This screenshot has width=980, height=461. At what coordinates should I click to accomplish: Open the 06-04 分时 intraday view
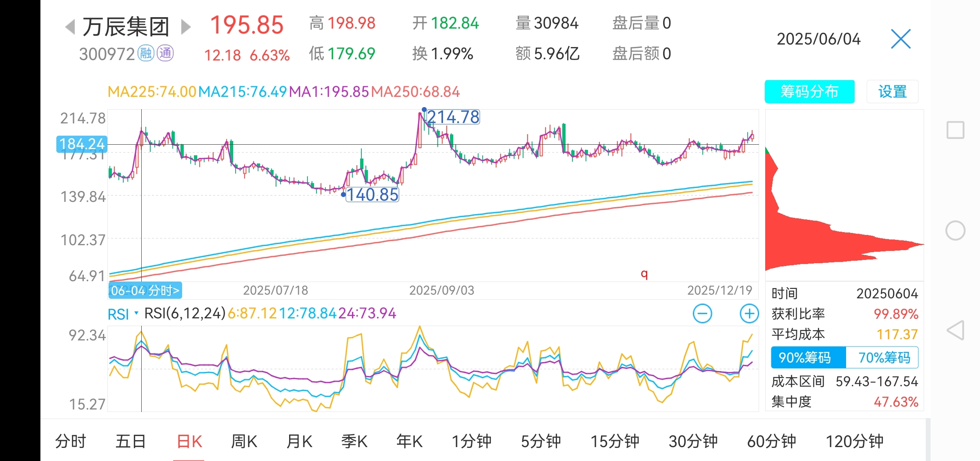point(145,291)
